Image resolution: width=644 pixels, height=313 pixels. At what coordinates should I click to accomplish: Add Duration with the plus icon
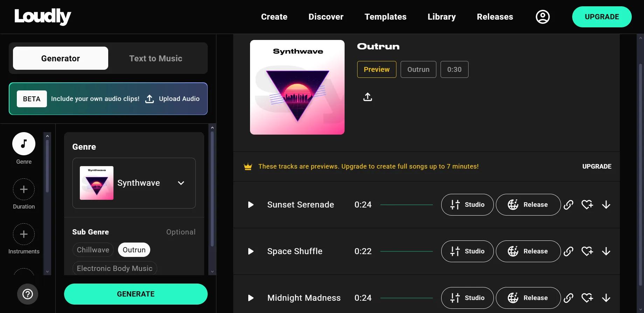(24, 189)
